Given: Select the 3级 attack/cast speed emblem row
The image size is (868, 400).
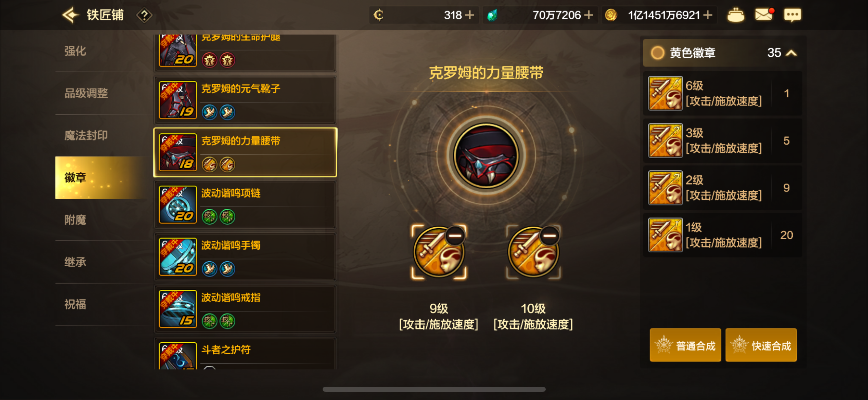Looking at the screenshot, I should click(722, 140).
